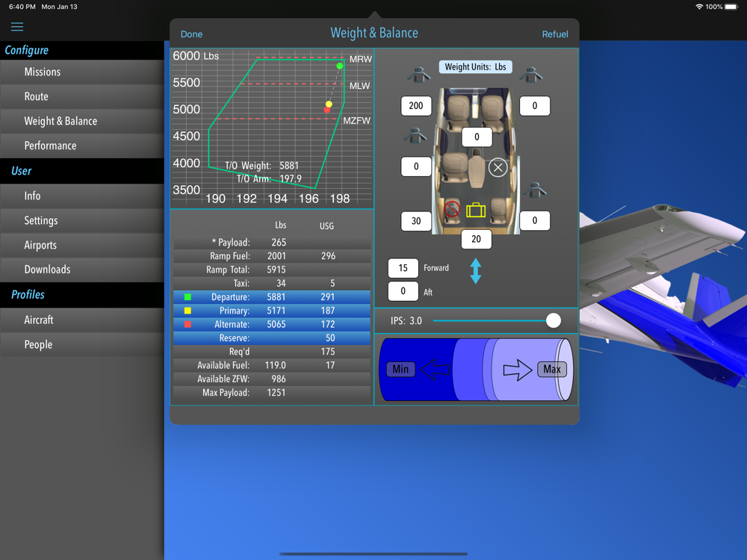
Task: Tap the circled X seat removal icon
Action: [x=498, y=167]
